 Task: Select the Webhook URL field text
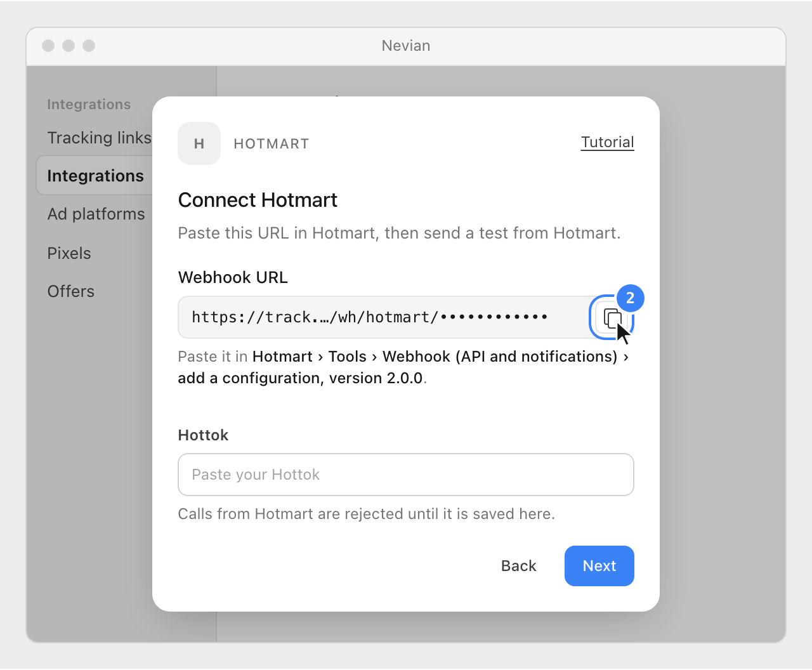point(370,317)
